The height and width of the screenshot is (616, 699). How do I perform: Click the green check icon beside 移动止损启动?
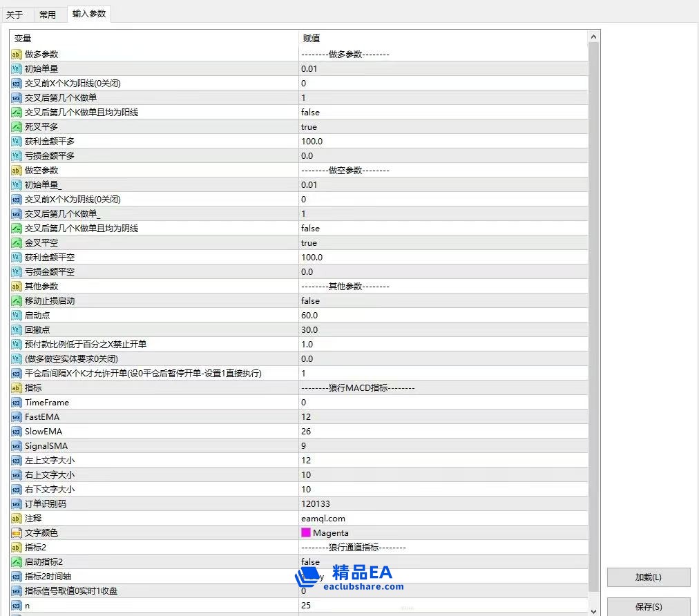[x=17, y=300]
